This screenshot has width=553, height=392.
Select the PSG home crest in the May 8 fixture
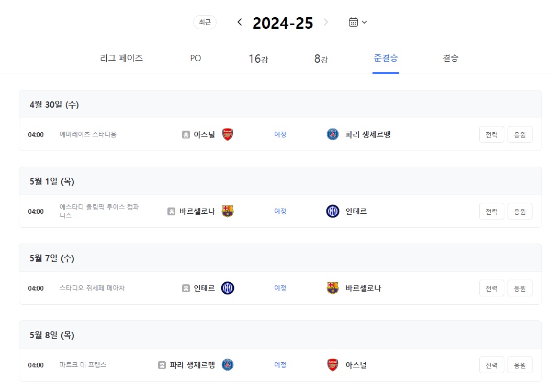[x=227, y=365]
